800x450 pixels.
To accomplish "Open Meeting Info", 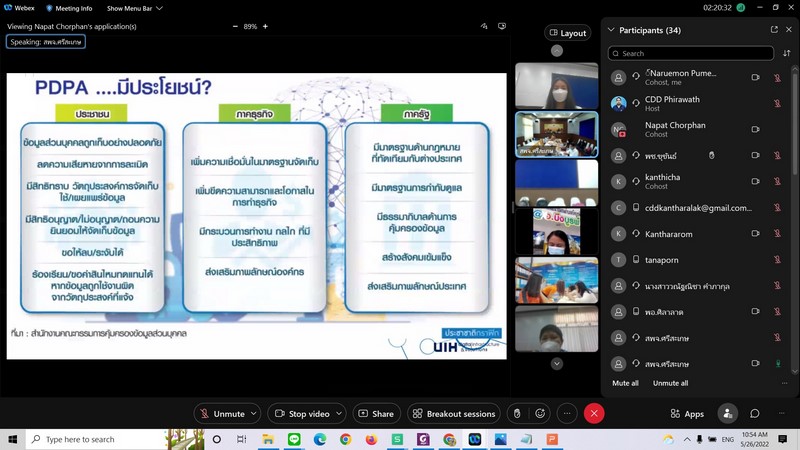I will [x=69, y=8].
